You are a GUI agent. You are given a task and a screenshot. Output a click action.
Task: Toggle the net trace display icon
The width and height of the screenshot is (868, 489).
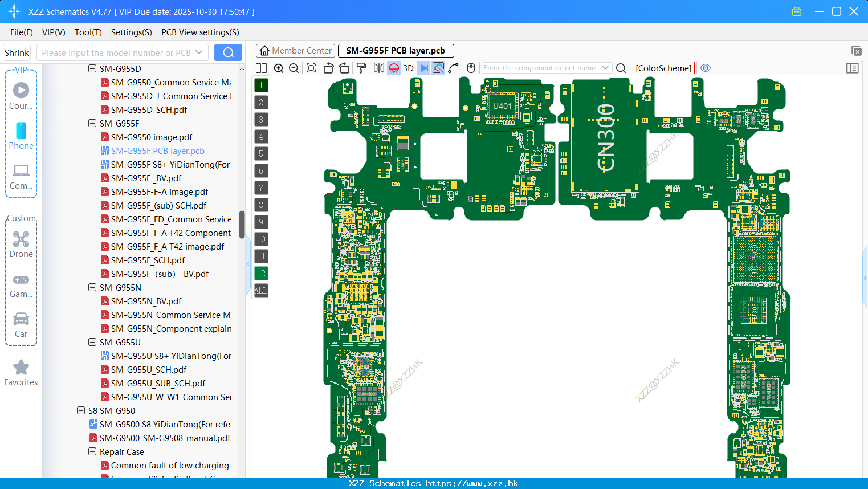coord(438,68)
